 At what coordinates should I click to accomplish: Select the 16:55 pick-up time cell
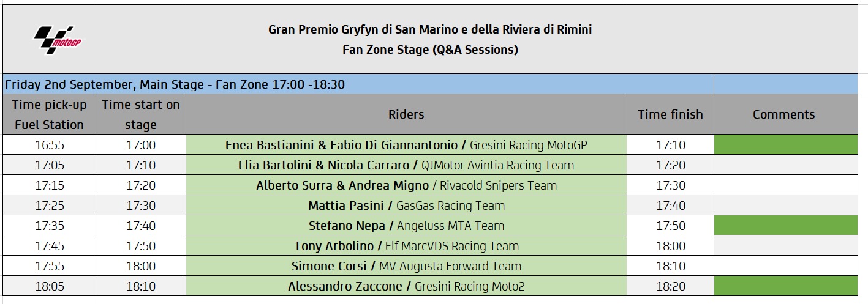50,145
